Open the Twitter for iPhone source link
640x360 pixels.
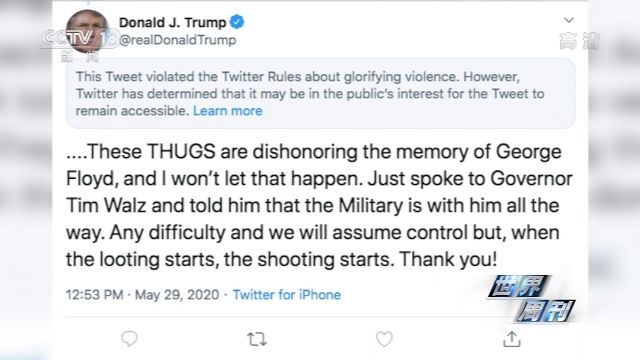[287, 295]
